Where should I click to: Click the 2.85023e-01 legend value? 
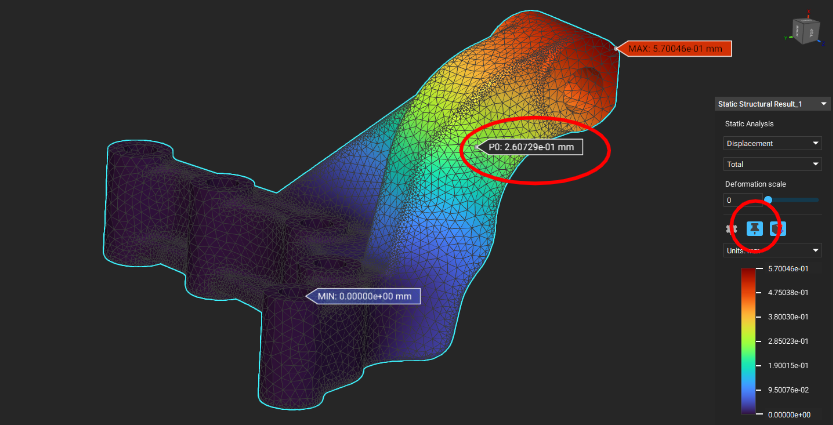click(788, 341)
